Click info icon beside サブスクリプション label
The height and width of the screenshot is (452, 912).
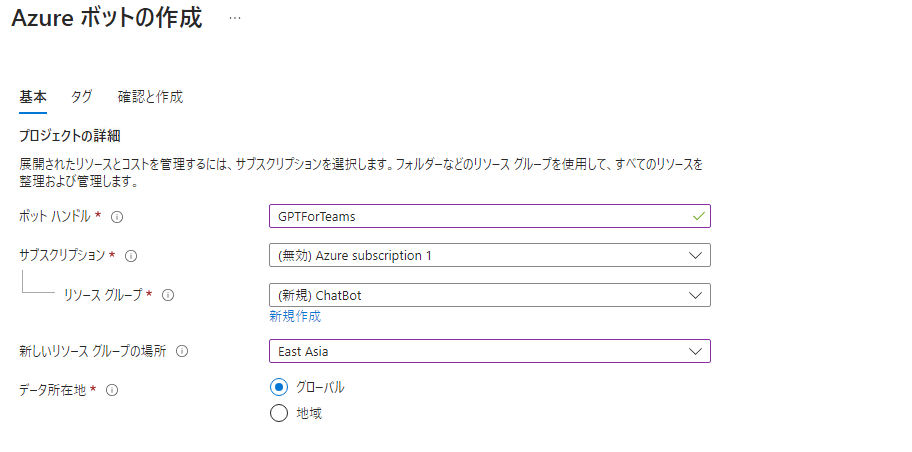click(131, 256)
